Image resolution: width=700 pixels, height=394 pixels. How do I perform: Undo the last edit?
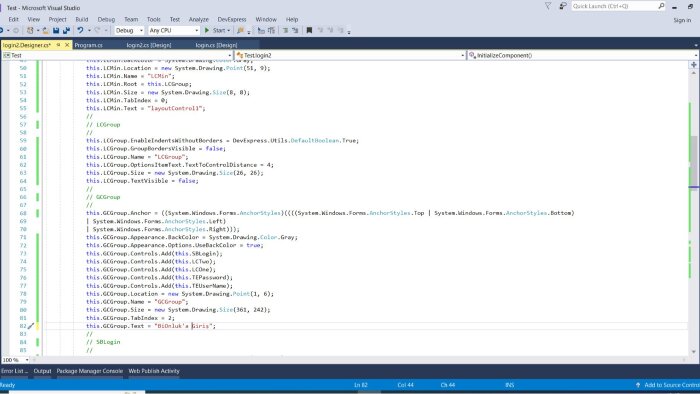[80, 30]
